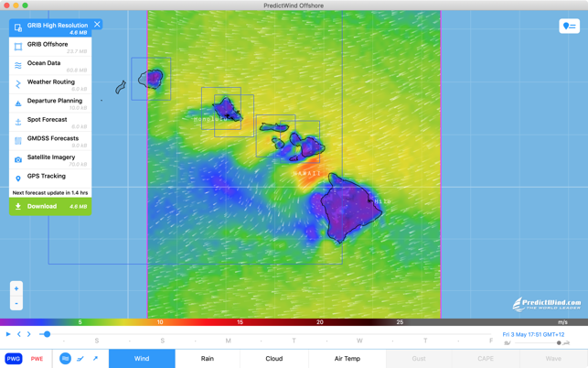Click the GPS Tracking pin icon

[18, 179]
